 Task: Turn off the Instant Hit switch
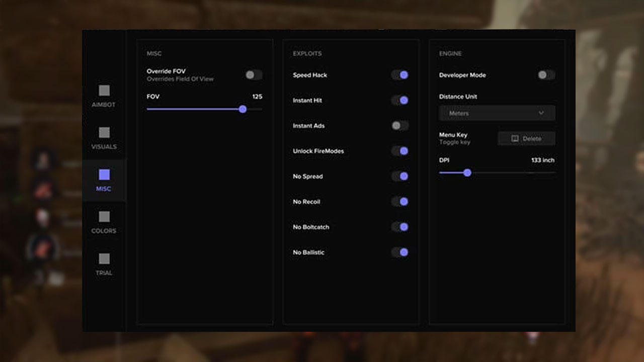pyautogui.click(x=400, y=100)
